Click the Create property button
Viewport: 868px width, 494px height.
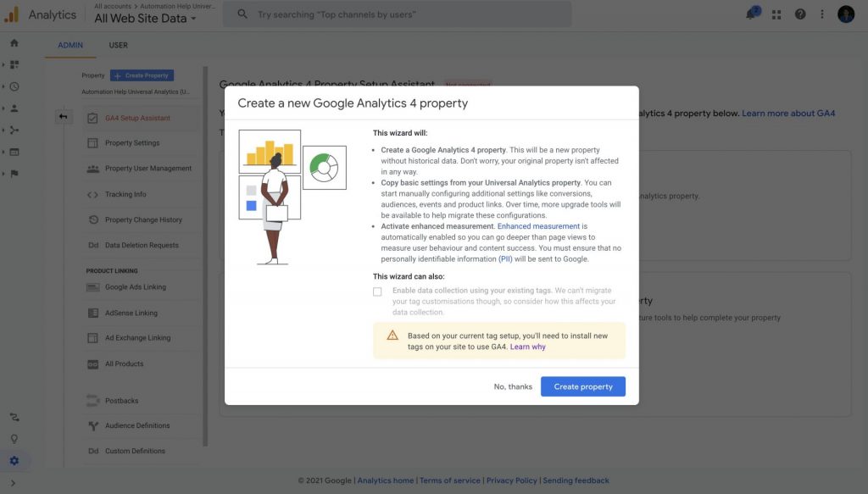[x=583, y=386]
